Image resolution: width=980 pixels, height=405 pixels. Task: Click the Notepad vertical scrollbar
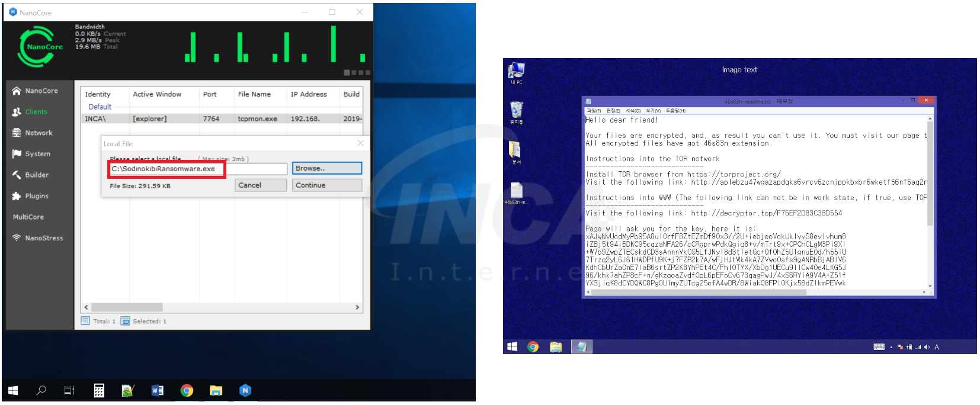click(930, 201)
